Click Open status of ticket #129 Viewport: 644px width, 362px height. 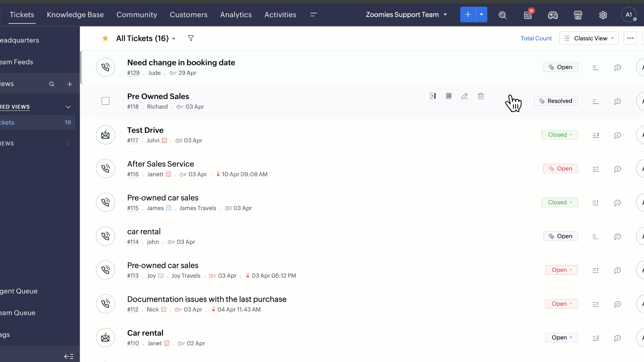pyautogui.click(x=560, y=67)
